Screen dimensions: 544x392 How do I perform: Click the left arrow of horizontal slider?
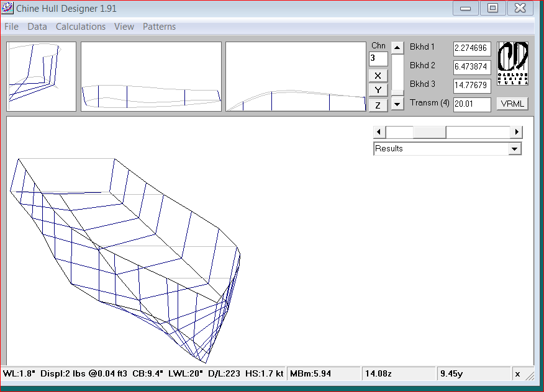coord(379,132)
